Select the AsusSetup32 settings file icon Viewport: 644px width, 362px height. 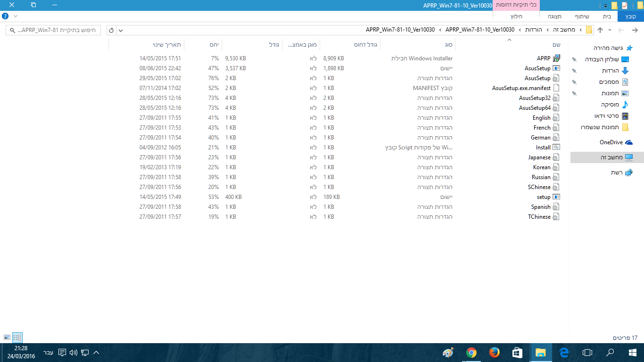(x=556, y=98)
